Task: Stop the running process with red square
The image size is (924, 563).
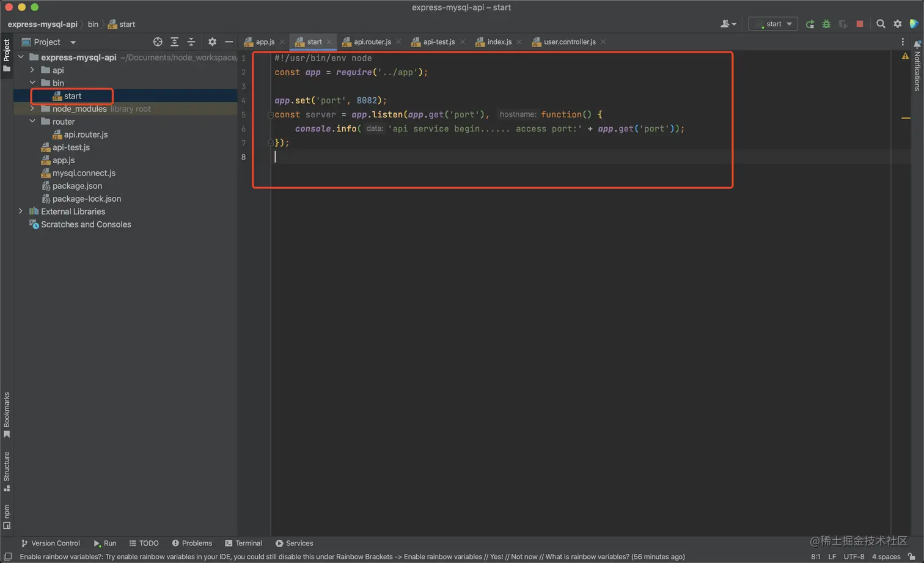Action: (x=860, y=24)
